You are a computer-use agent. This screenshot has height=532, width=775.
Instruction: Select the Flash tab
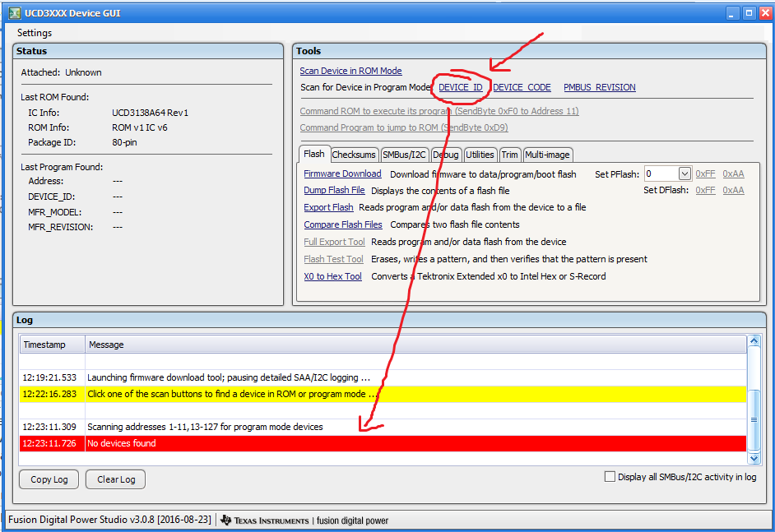coord(313,154)
